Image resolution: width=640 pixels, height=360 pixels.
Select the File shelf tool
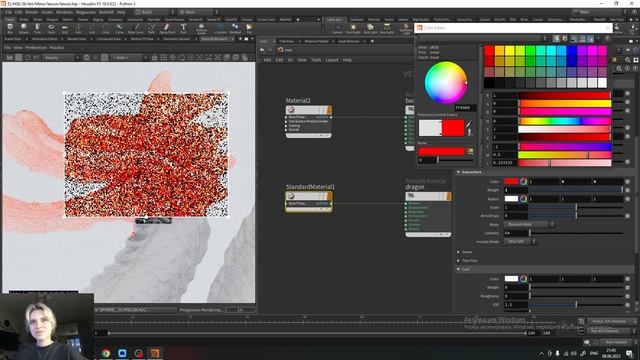click(249, 28)
